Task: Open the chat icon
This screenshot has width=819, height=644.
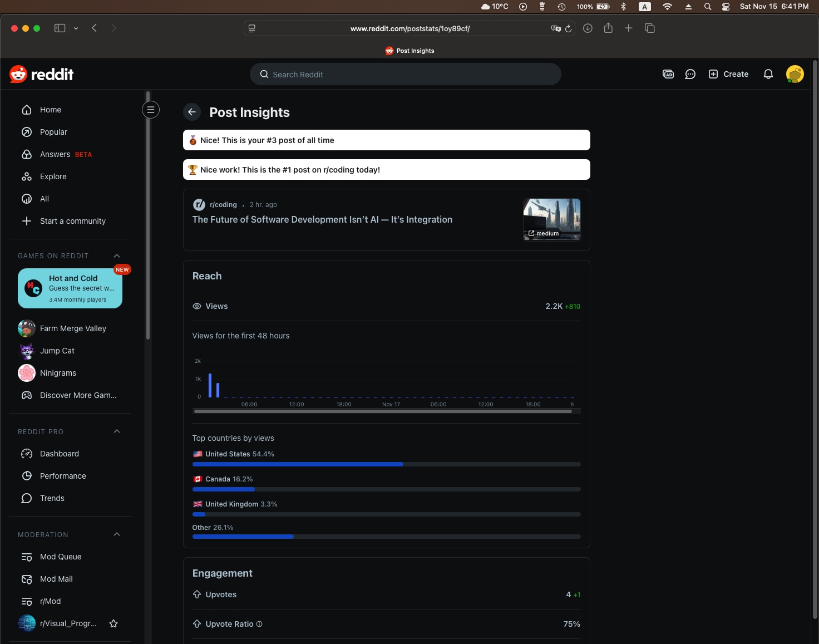Action: 690,74
